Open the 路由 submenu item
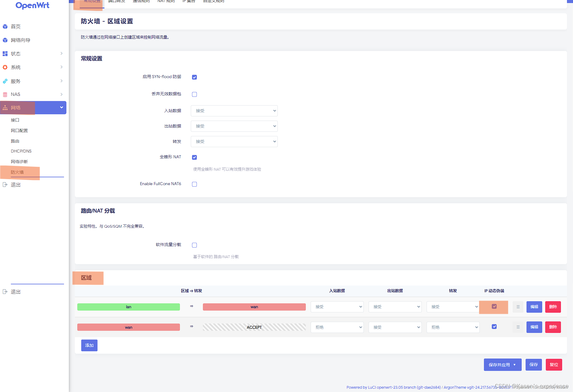573x392 pixels. 15,141
